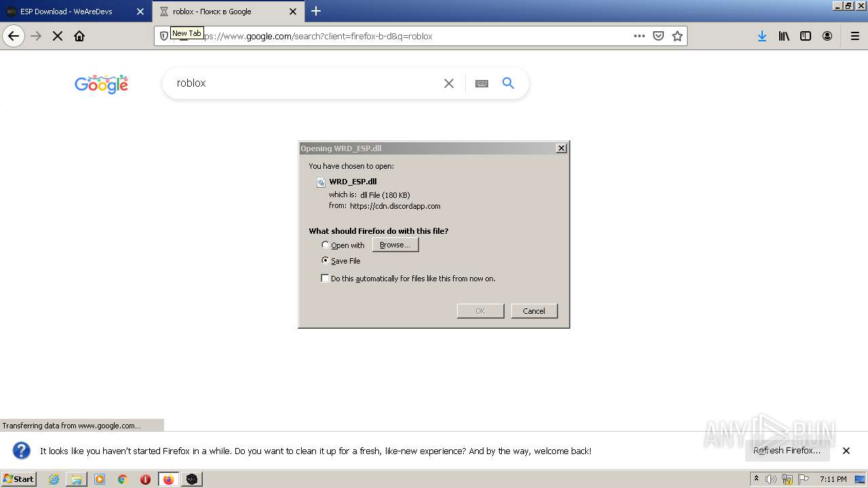Close the Refresh Firefox notification bar
Image resolution: width=868 pixels, height=488 pixels.
pyautogui.click(x=846, y=451)
